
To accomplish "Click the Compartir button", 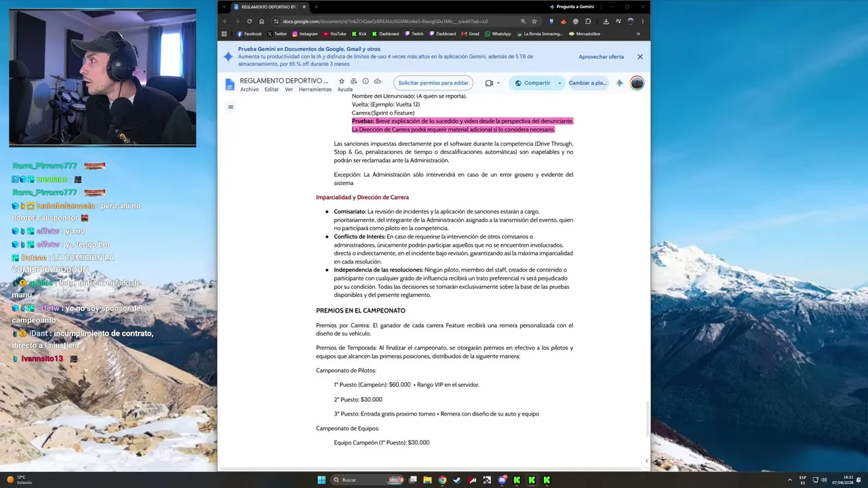I will point(532,83).
